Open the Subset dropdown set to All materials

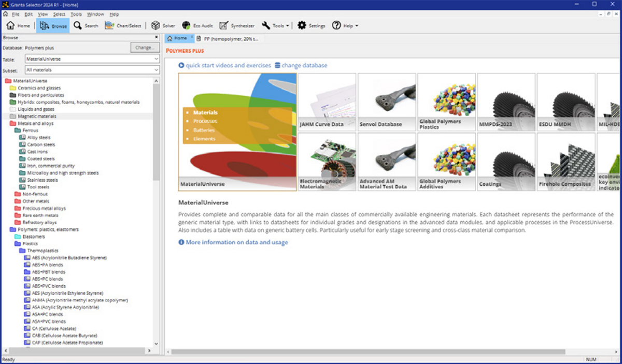pyautogui.click(x=156, y=70)
